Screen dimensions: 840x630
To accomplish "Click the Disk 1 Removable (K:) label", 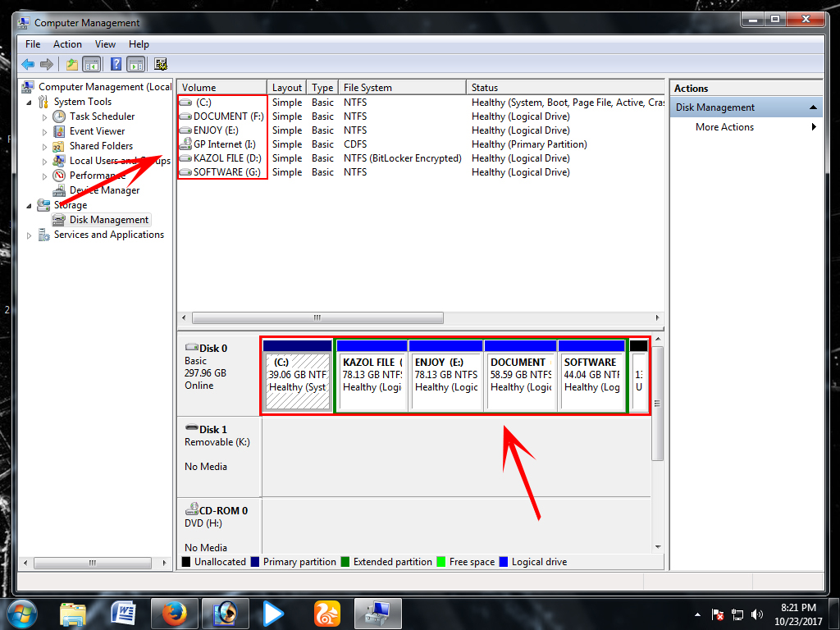I will pyautogui.click(x=217, y=442).
